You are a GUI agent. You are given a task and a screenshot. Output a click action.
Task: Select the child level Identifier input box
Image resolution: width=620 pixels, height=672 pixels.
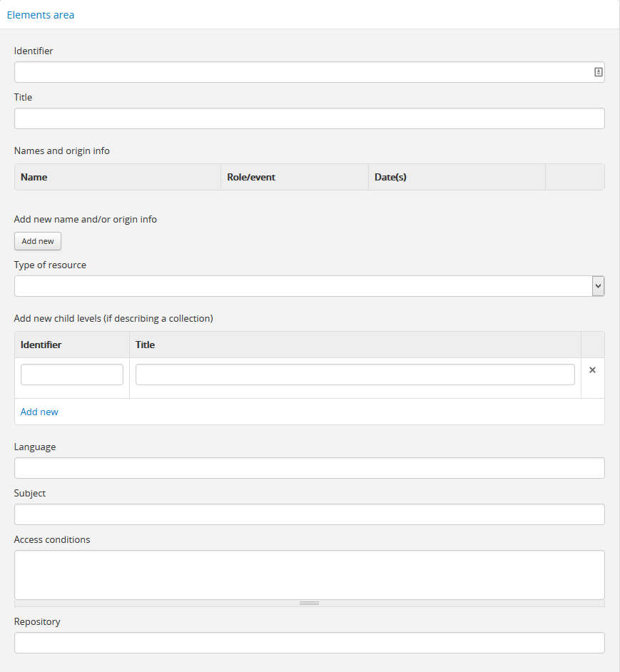[x=71, y=375]
